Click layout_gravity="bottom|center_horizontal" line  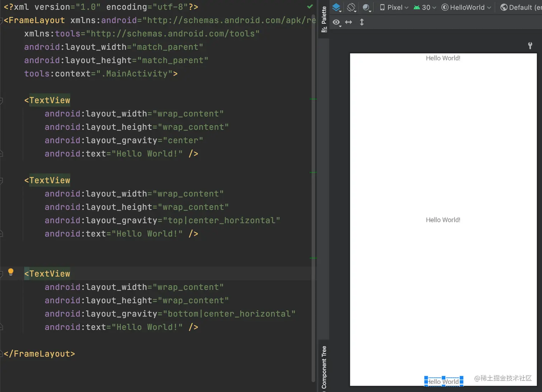[170, 314]
